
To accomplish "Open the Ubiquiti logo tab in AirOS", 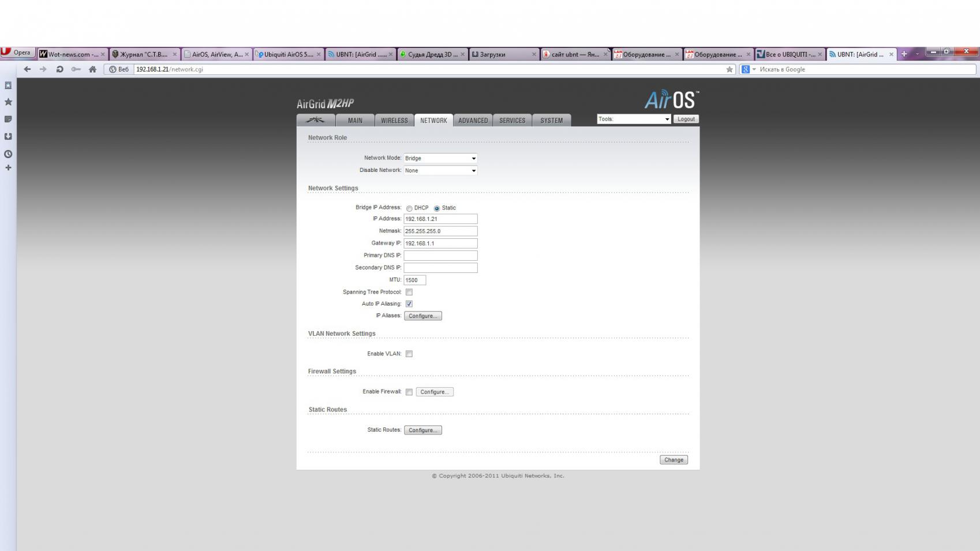I will pyautogui.click(x=316, y=120).
